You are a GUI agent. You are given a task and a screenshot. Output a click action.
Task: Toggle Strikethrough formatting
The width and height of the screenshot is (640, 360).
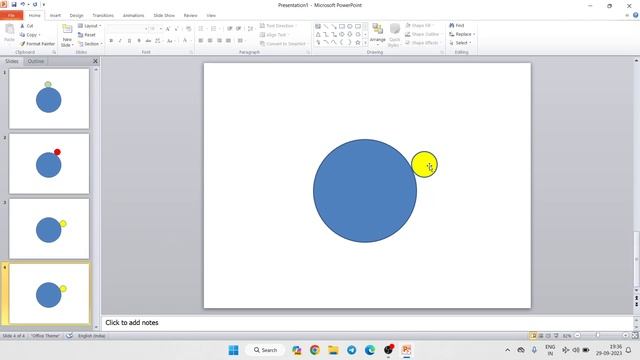click(148, 41)
